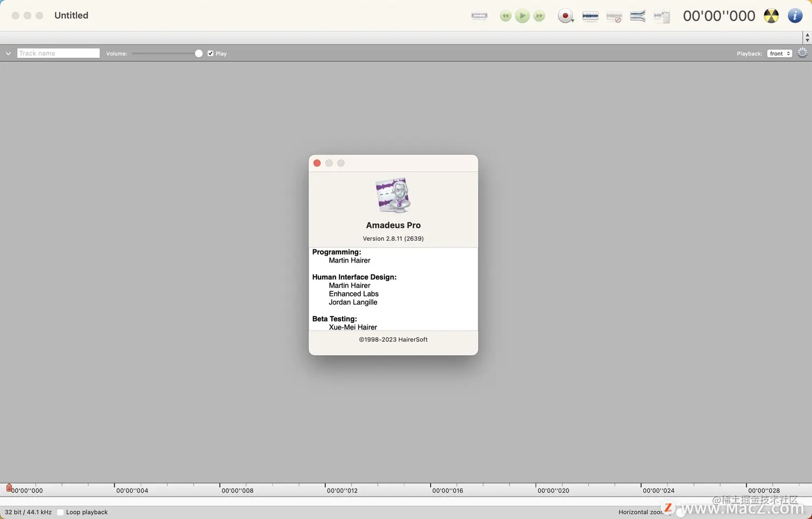The image size is (812, 519).
Task: Click the 00'00''020 mark on timeline ruler
Action: click(553, 491)
